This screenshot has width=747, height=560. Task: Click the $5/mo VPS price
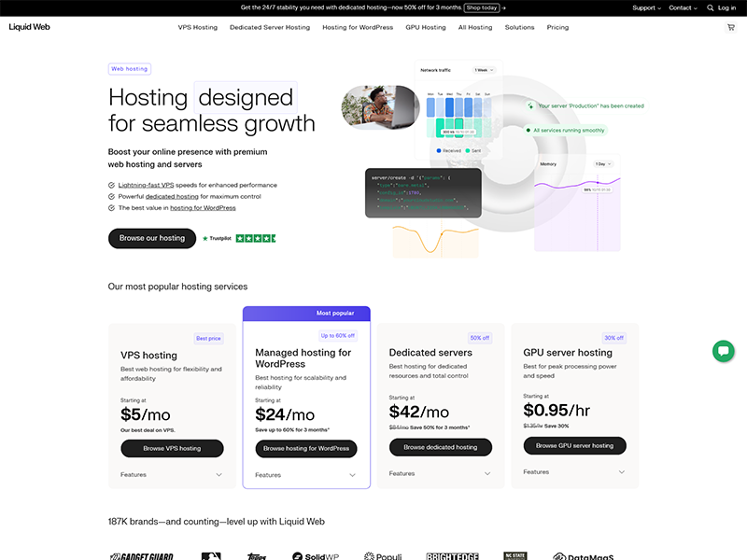click(146, 414)
